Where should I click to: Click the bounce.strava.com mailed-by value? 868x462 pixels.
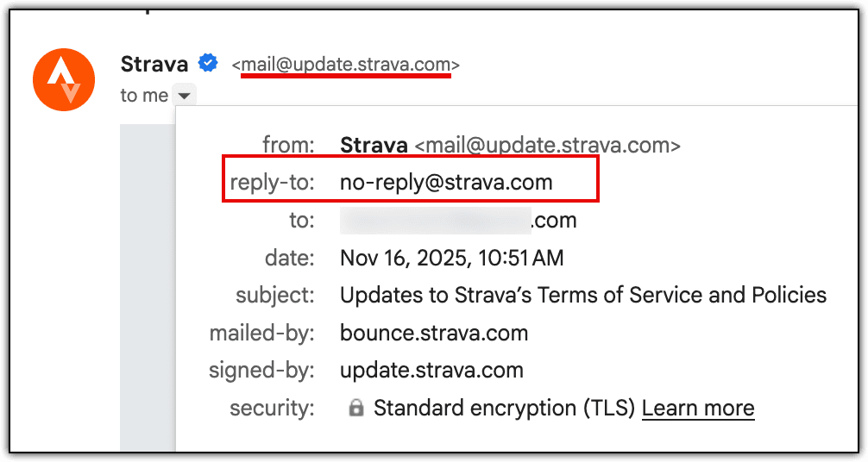point(433,333)
